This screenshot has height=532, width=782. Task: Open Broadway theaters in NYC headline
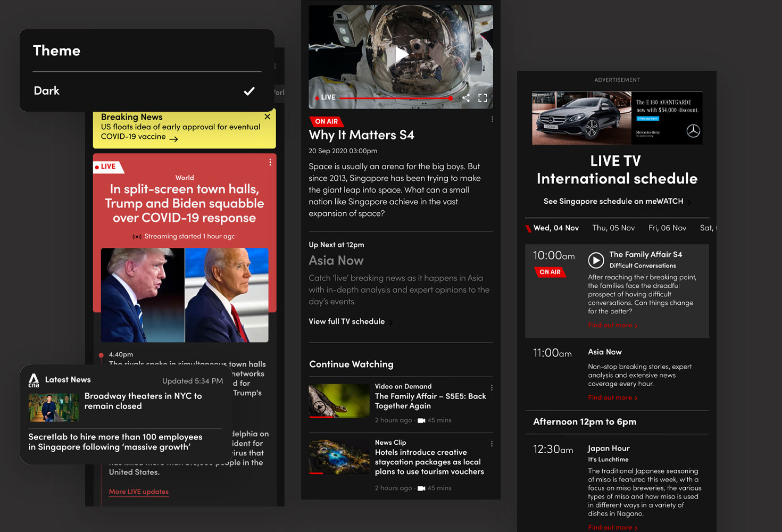click(x=143, y=401)
